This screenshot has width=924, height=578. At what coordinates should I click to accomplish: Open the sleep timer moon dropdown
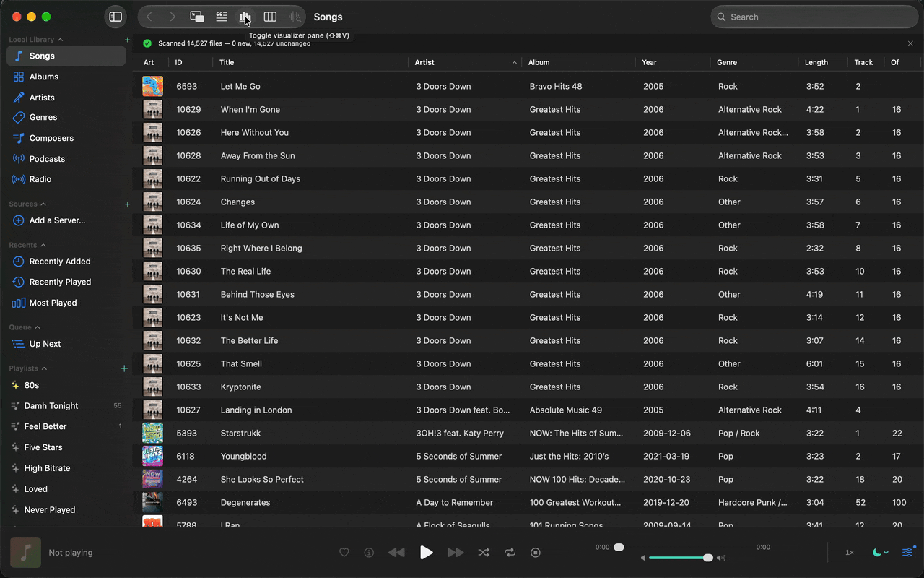click(x=880, y=553)
